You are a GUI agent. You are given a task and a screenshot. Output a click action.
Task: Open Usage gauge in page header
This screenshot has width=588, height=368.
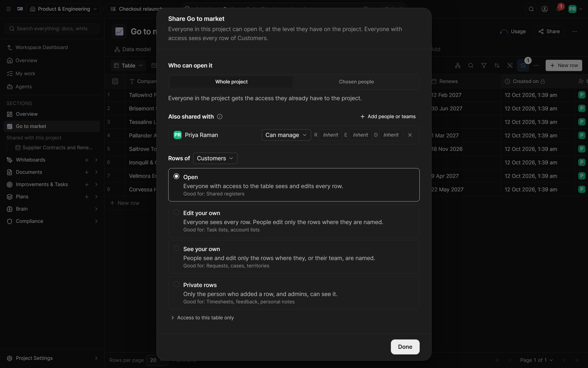513,31
